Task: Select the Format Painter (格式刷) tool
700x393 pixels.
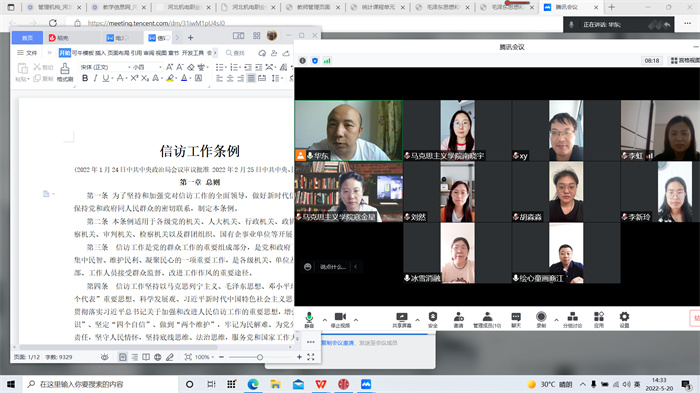Action: click(65, 72)
